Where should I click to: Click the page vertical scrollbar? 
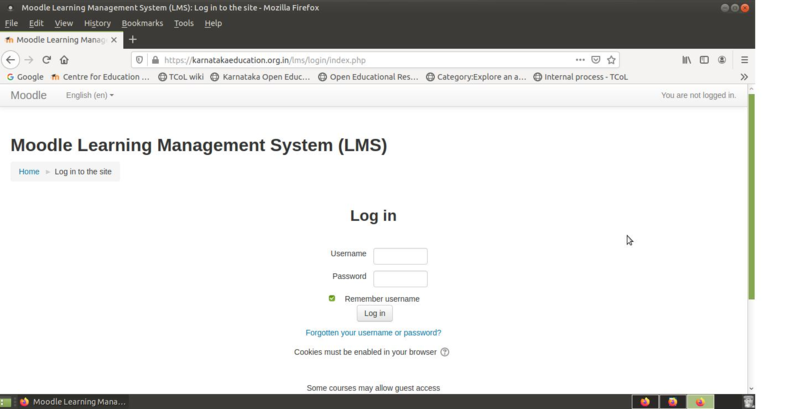point(752,196)
